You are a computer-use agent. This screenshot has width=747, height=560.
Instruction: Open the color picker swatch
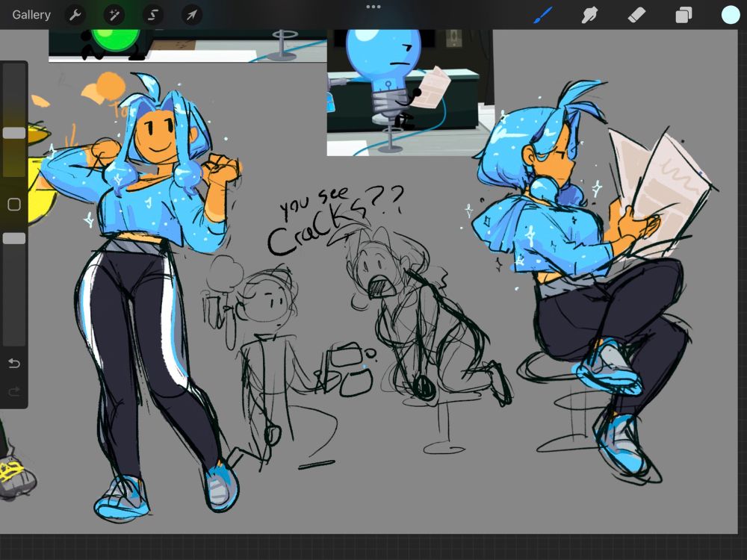click(730, 15)
